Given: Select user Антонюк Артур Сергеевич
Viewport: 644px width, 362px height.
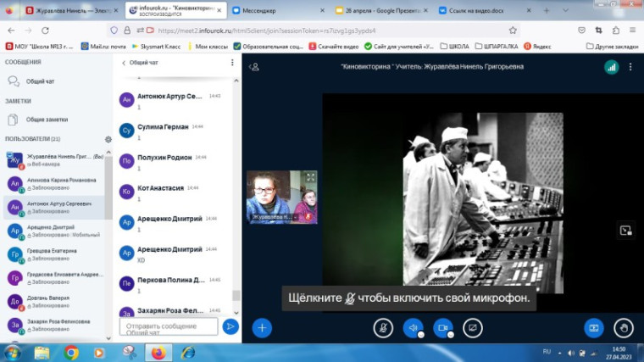Looking at the screenshot, I should click(55, 207).
